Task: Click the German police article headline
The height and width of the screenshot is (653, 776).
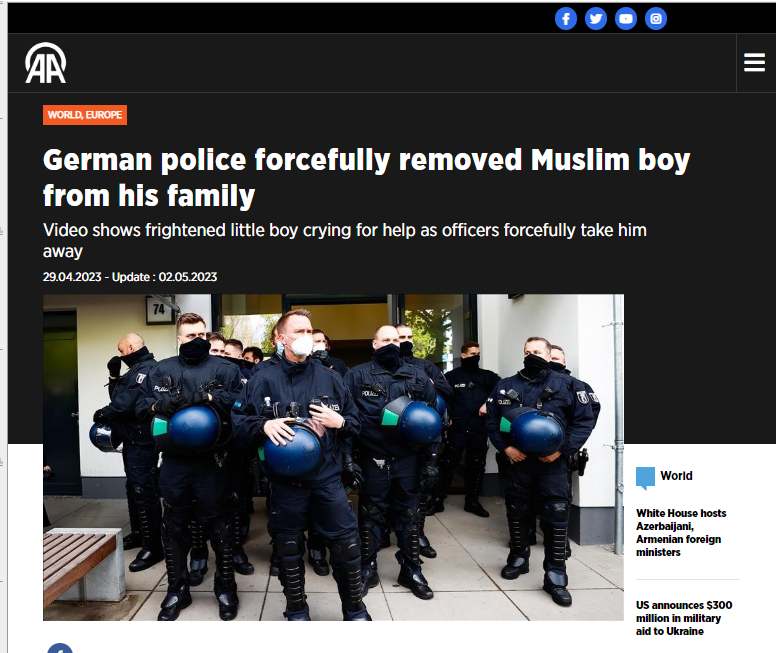Action: (x=366, y=177)
